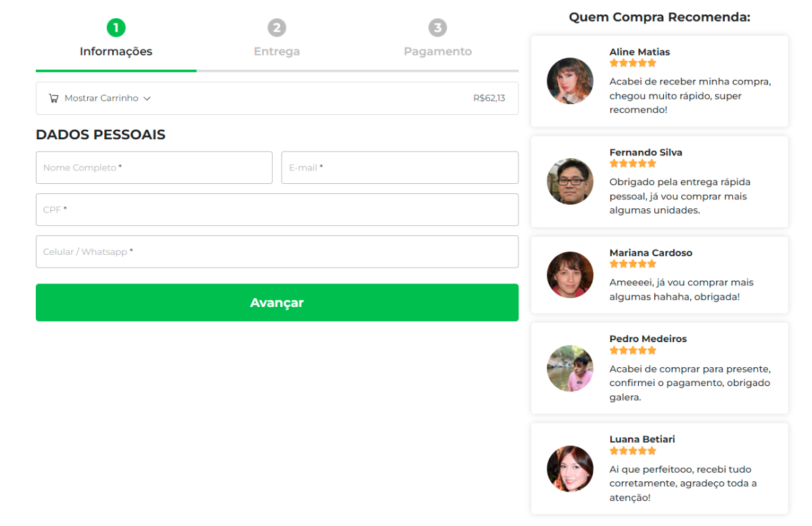The height and width of the screenshot is (526, 812).
Task: Click Aline Matias's profile photo
Action: 570,81
